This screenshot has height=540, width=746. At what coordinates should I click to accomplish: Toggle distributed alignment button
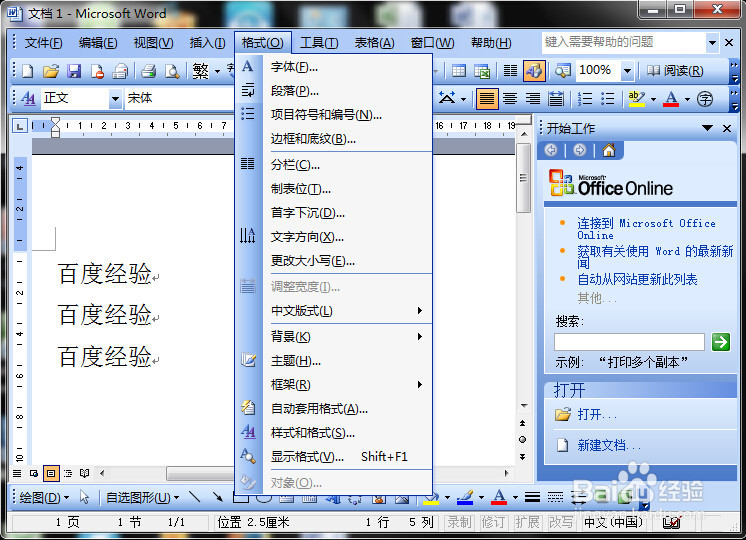[x=555, y=98]
